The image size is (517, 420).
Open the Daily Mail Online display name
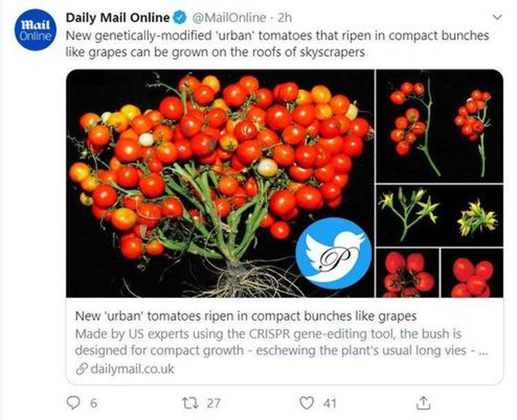[118, 18]
